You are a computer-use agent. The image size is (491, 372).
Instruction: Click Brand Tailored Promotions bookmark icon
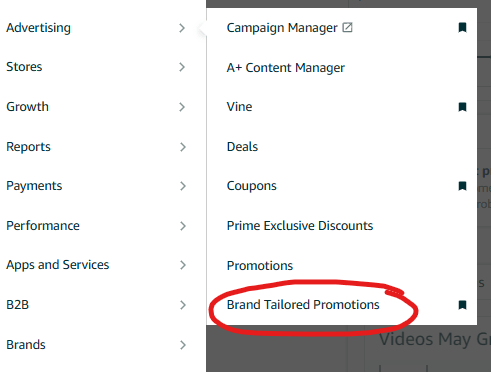462,305
